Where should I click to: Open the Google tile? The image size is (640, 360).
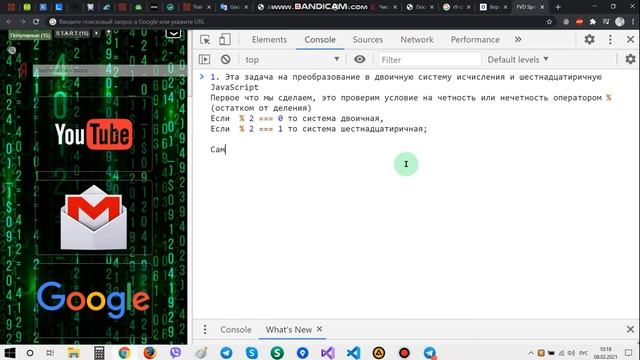coord(93,300)
